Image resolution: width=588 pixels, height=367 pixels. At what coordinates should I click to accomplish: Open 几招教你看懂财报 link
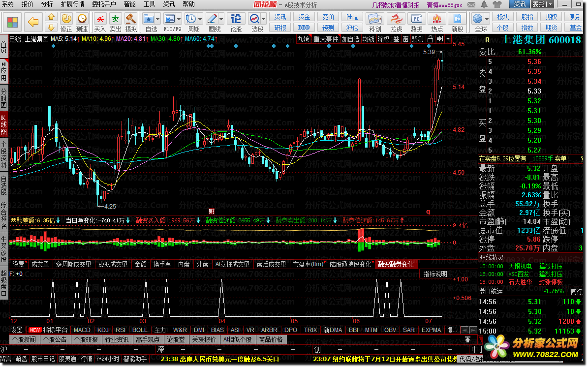point(396,5)
